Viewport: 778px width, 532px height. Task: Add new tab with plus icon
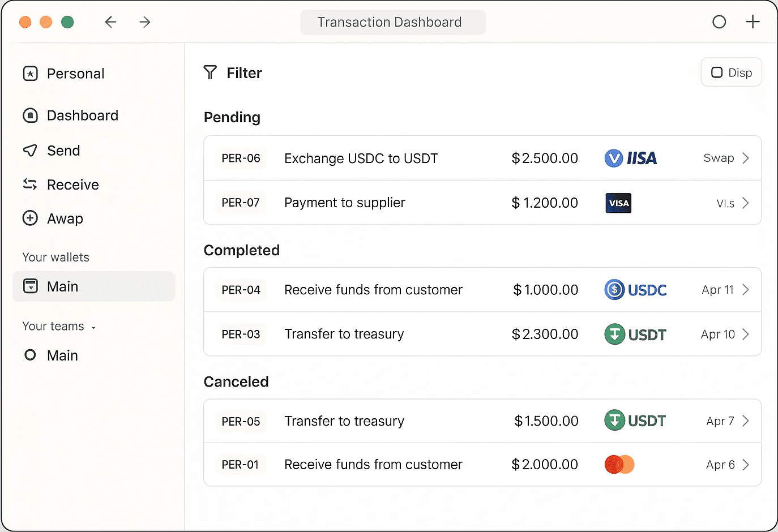[753, 22]
